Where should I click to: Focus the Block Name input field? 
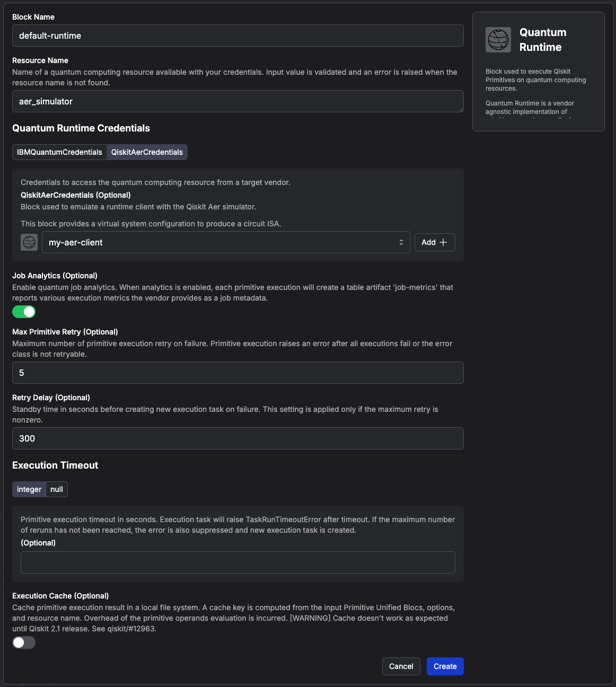tap(237, 36)
